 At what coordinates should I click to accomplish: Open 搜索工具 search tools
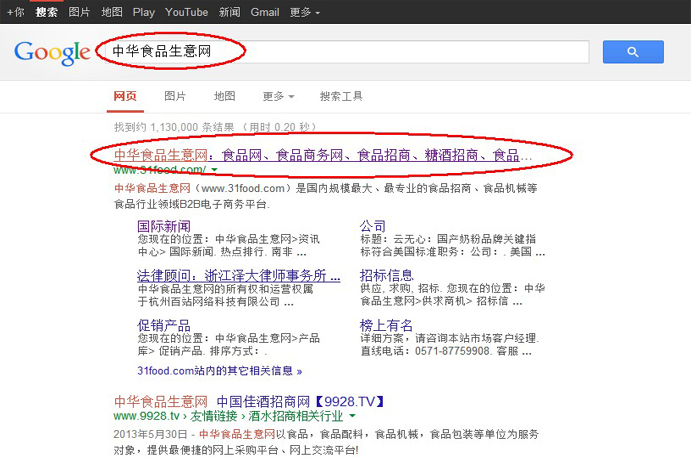click(341, 96)
